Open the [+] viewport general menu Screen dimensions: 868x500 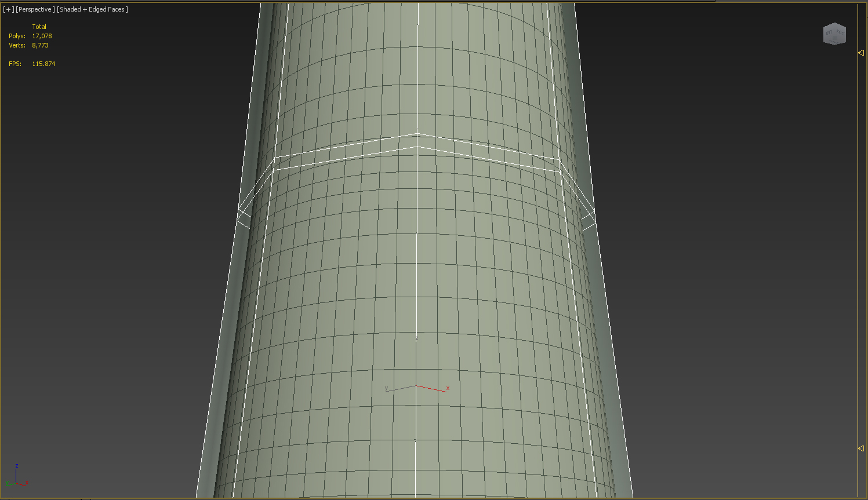pyautogui.click(x=8, y=9)
